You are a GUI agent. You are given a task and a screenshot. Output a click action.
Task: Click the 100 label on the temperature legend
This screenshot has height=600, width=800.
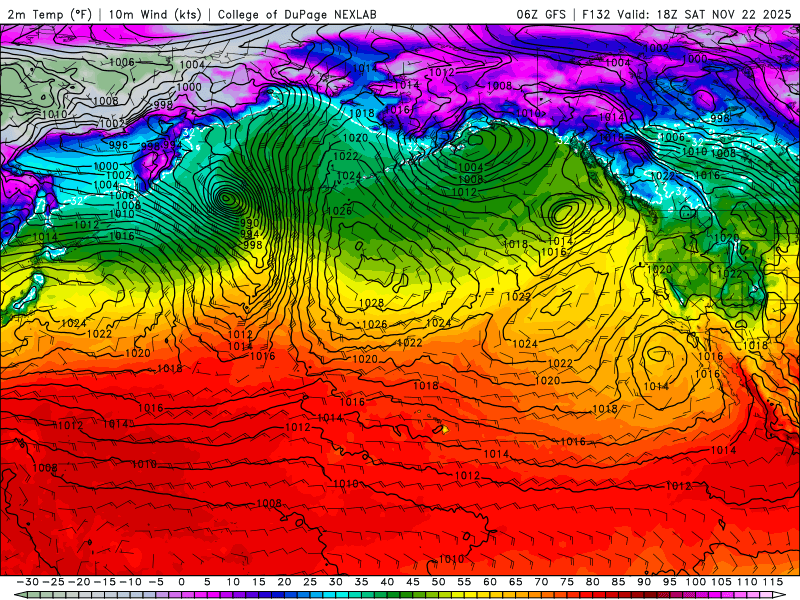tap(695, 582)
